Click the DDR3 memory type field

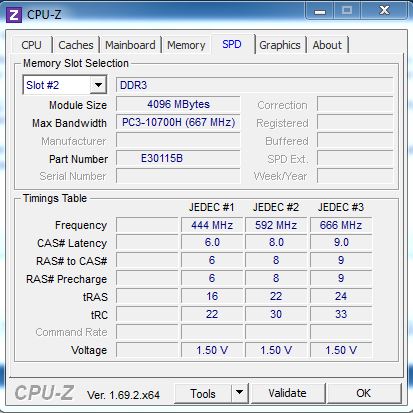point(254,85)
